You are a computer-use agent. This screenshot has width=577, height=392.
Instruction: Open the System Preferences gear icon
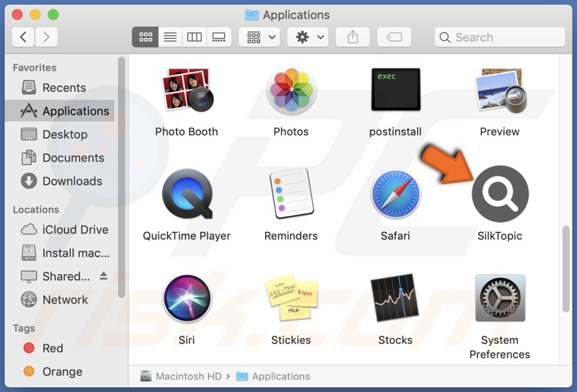500,298
